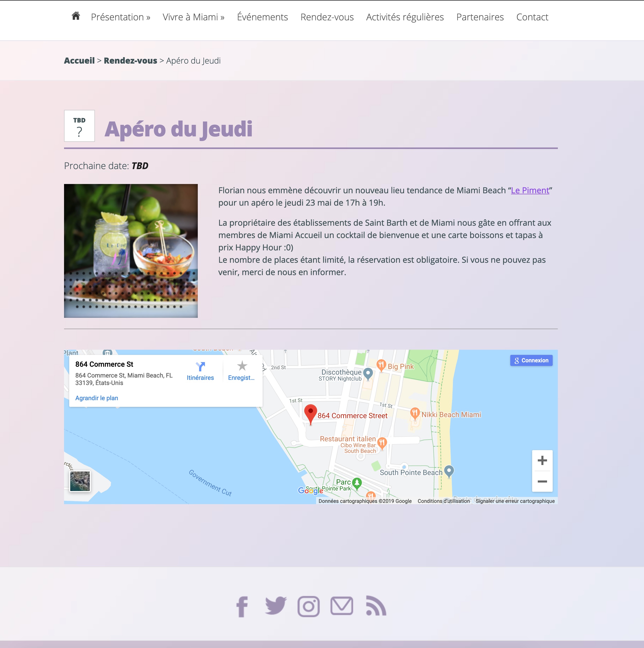Viewport: 644px width, 648px height.
Task: Select the Partenaires navigation item
Action: 480,16
